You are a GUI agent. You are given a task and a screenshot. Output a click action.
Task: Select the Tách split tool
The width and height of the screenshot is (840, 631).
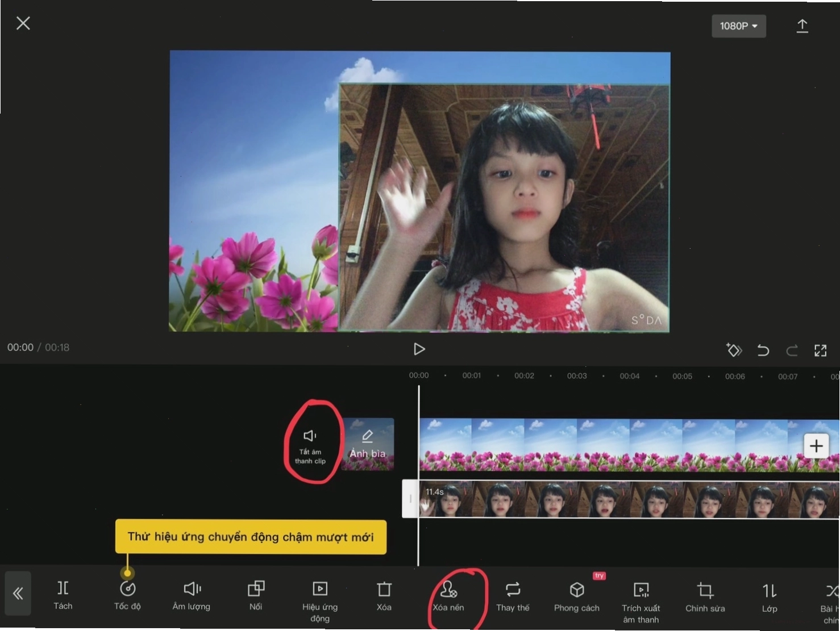(63, 595)
